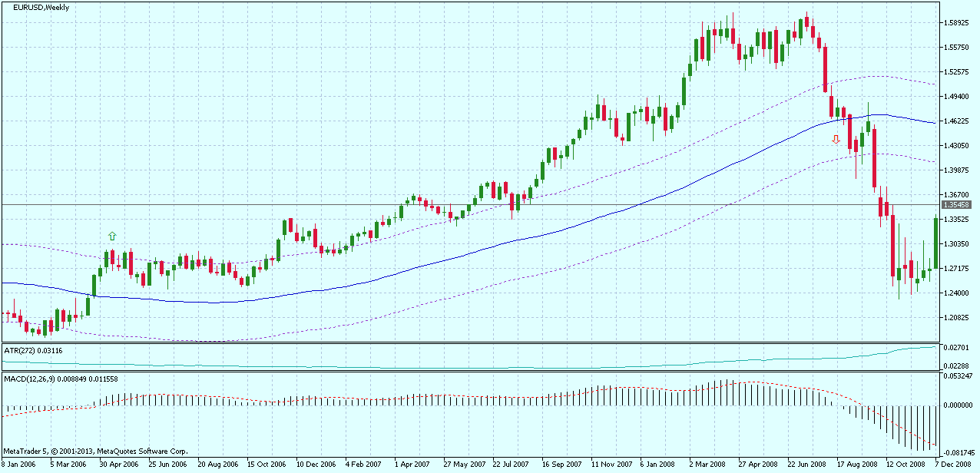Select the MACD(12,26,9) indicator label

tap(61, 379)
